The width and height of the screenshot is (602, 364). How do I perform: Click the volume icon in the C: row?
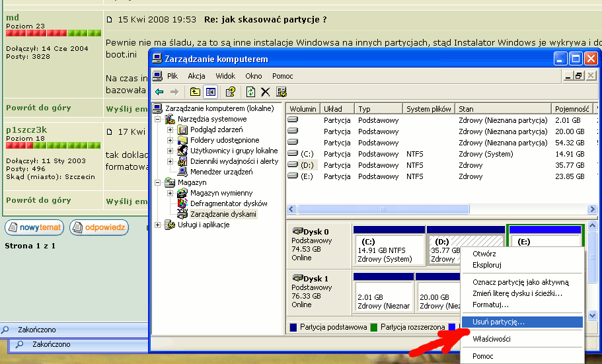point(293,153)
